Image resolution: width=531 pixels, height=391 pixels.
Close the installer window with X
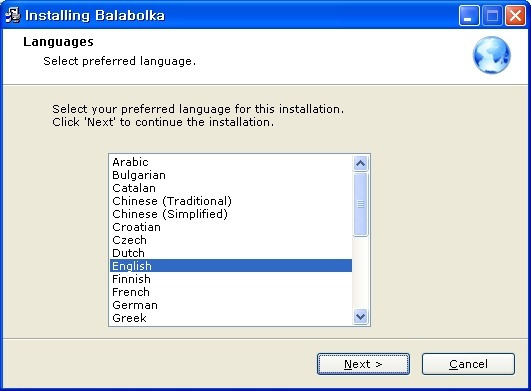click(x=515, y=16)
